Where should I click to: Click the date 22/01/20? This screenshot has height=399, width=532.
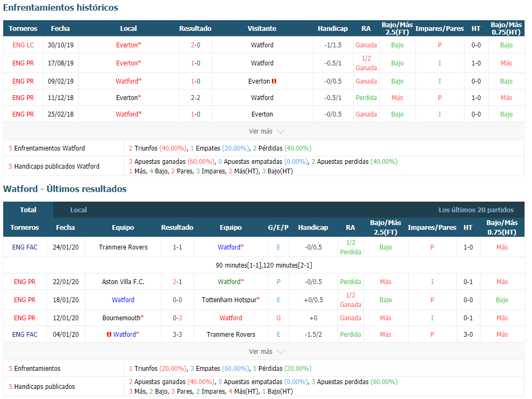66,282
